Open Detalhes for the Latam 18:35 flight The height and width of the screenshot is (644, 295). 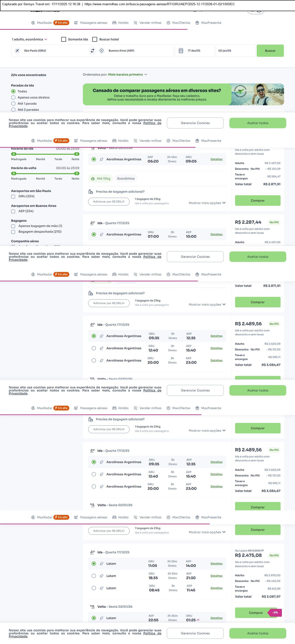[216, 576]
